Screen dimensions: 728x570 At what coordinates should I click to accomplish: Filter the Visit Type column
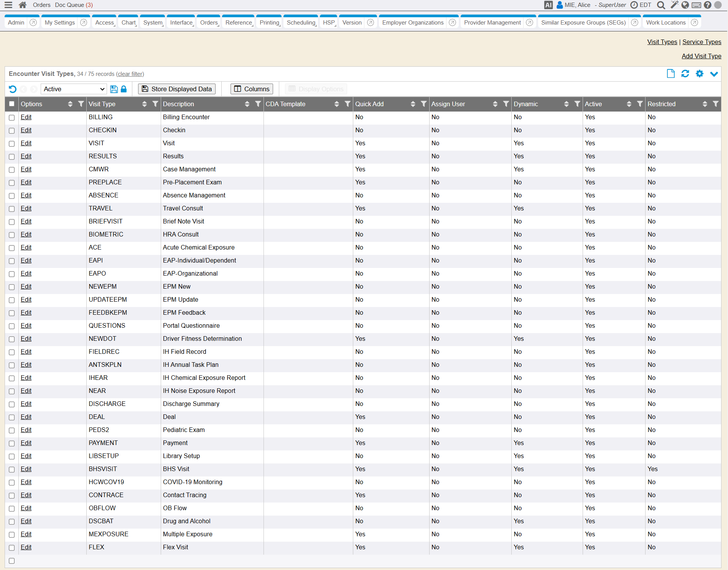click(x=155, y=104)
